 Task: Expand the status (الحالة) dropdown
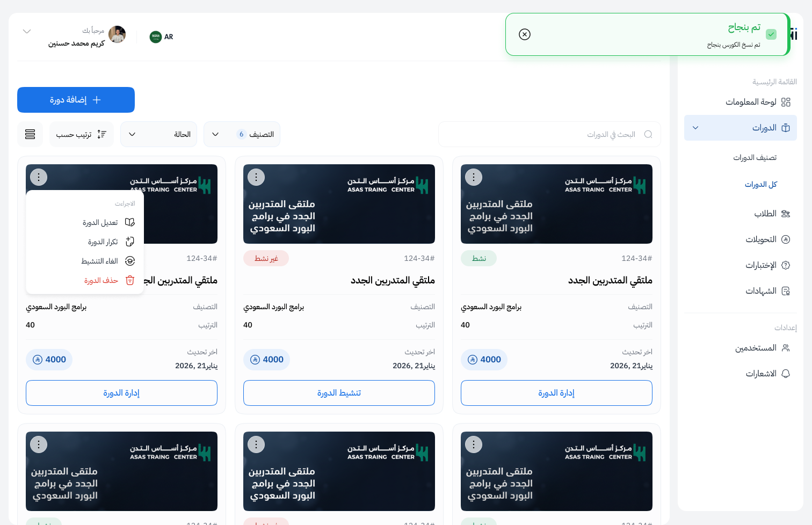pos(159,134)
